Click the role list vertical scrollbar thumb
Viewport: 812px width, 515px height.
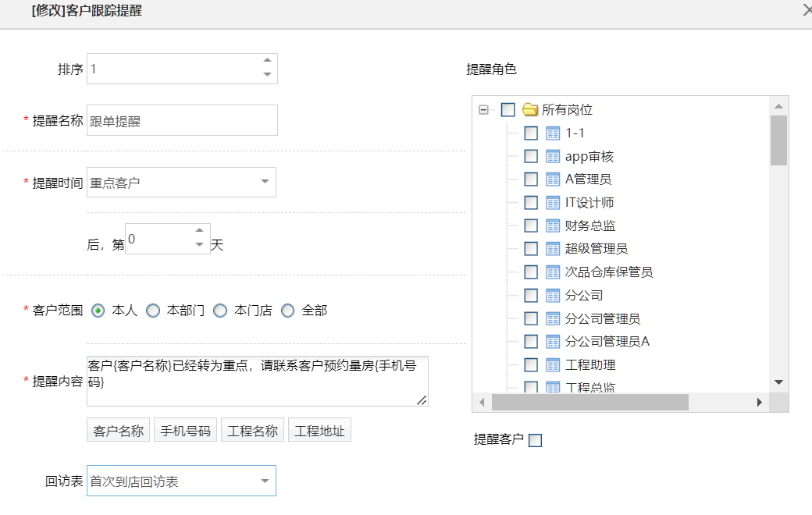coord(778,140)
